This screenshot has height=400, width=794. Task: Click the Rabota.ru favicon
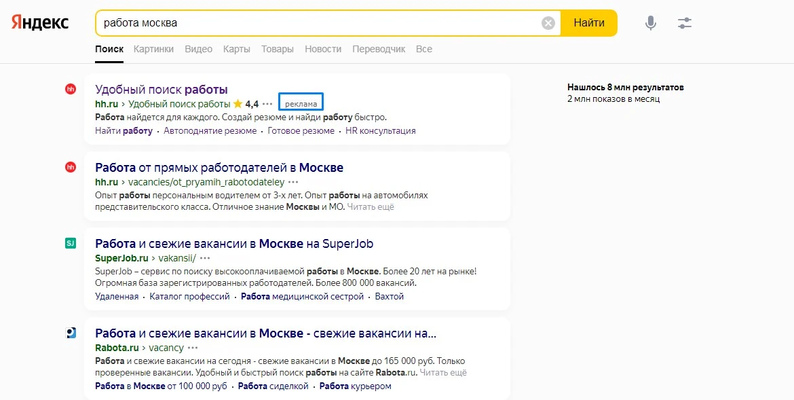tap(70, 333)
